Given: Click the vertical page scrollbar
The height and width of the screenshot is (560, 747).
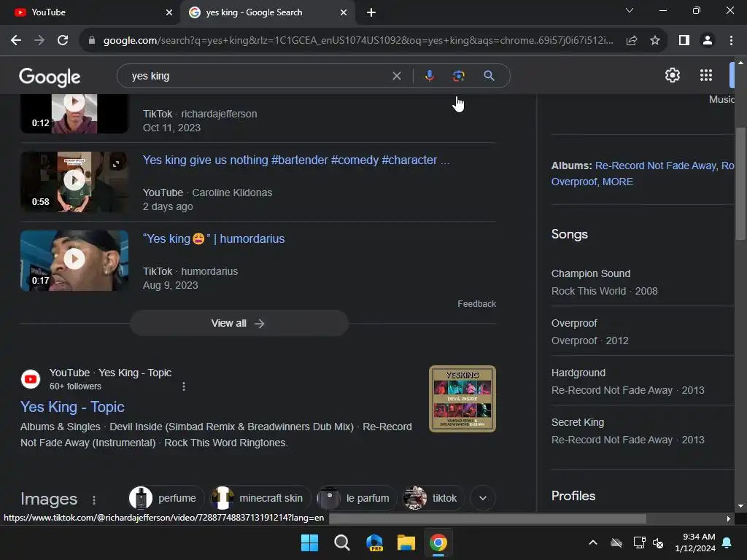Looking at the screenshot, I should pyautogui.click(x=740, y=183).
